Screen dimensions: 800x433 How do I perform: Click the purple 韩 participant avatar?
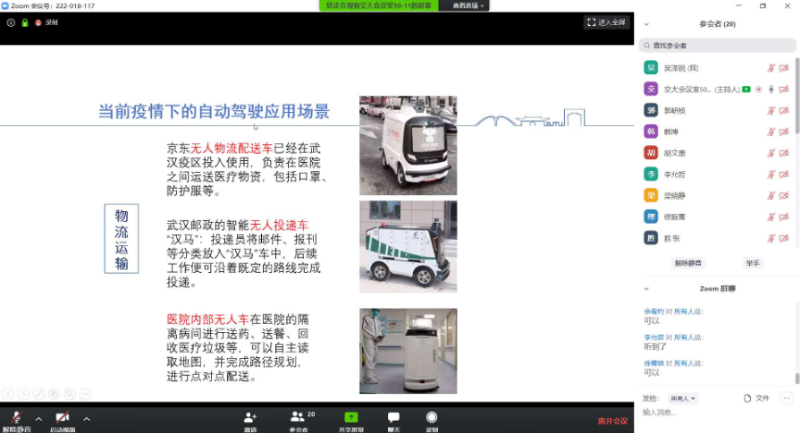(651, 132)
